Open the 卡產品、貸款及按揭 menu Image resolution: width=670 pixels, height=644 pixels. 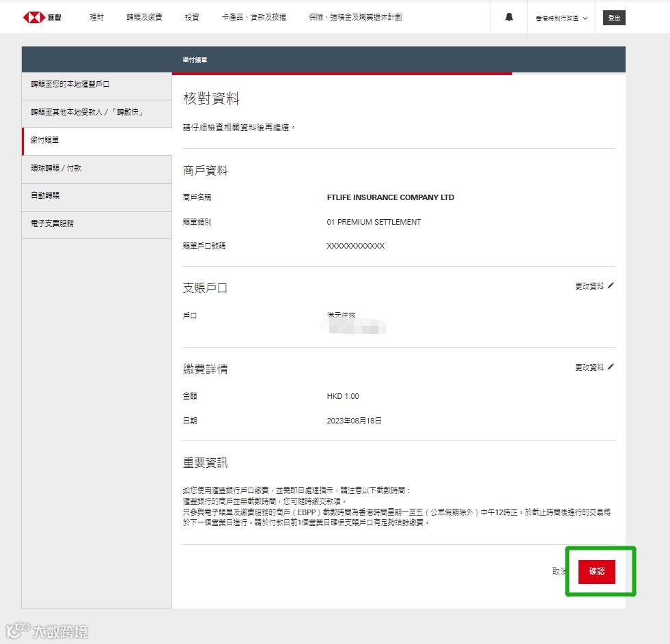point(254,17)
